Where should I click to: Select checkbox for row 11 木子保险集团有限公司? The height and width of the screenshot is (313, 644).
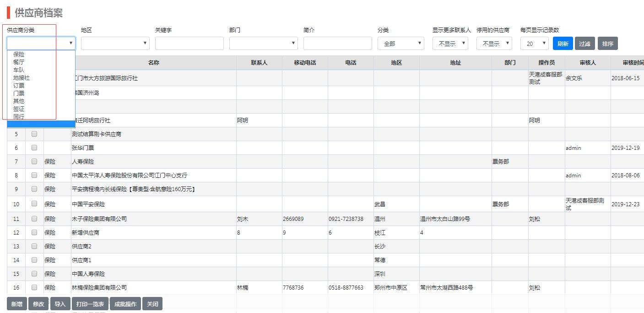[x=34, y=219]
